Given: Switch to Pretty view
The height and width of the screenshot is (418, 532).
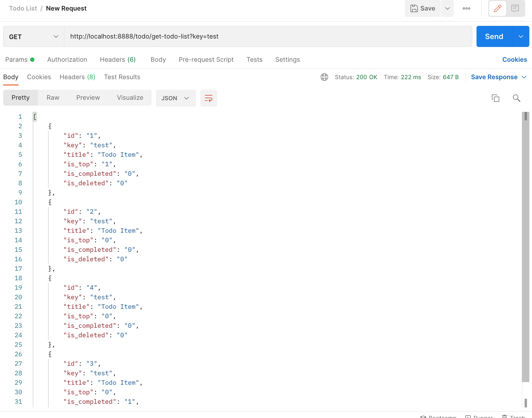Looking at the screenshot, I should (x=21, y=98).
